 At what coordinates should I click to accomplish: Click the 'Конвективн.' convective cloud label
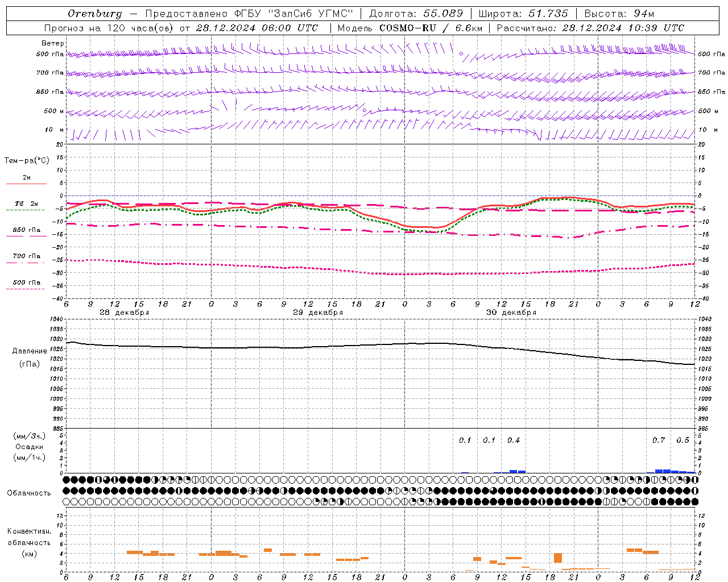pos(29,531)
